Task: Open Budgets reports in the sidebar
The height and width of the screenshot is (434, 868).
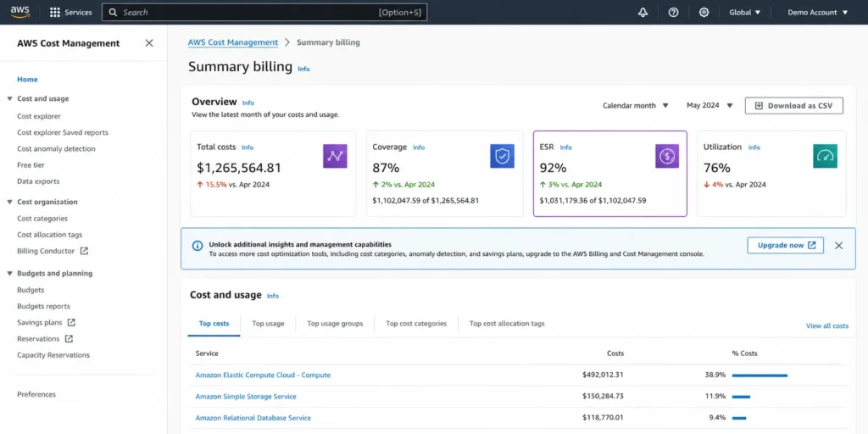Action: click(44, 306)
